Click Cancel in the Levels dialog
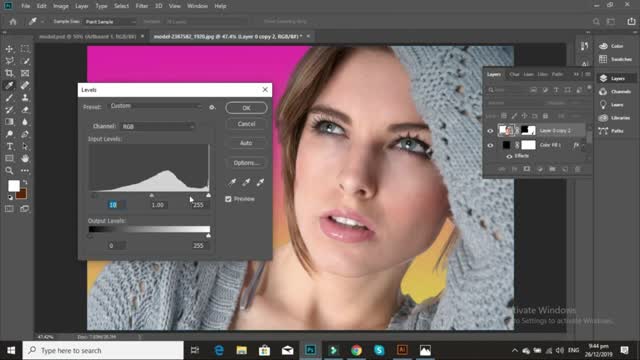The image size is (640, 360). [247, 124]
